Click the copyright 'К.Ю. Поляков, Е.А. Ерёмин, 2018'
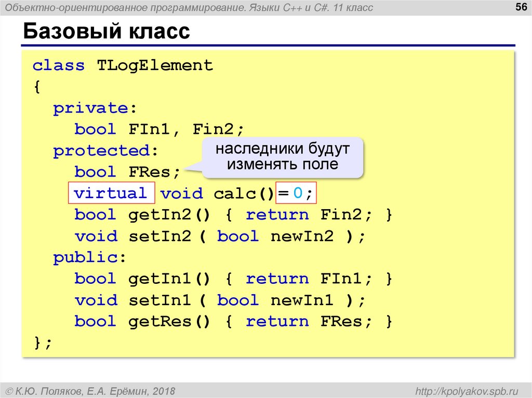Viewport: 532px width, 398px height. [90, 391]
